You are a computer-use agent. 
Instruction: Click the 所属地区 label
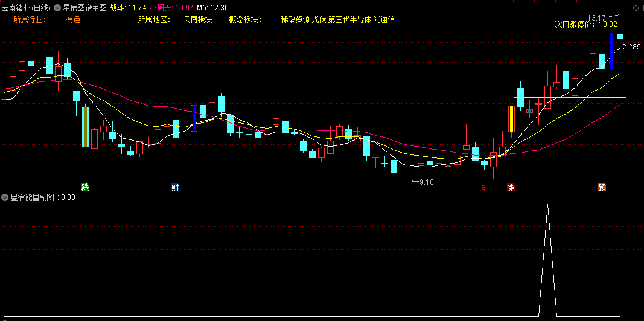point(155,19)
